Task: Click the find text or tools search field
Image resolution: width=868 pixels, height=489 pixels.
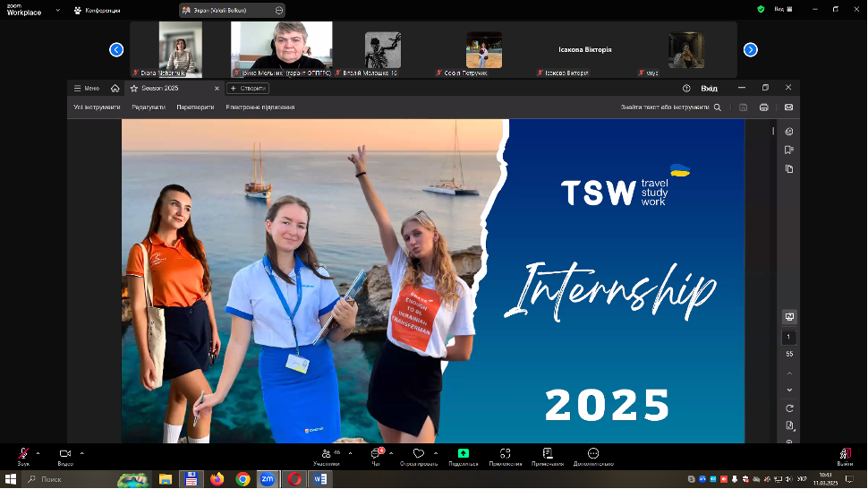Action: pyautogui.click(x=671, y=107)
